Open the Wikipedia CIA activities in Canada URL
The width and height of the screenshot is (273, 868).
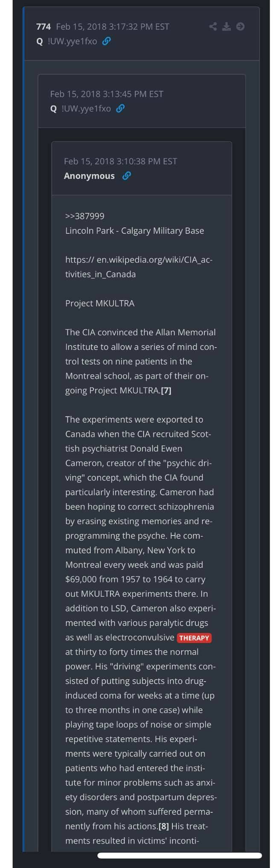138,267
